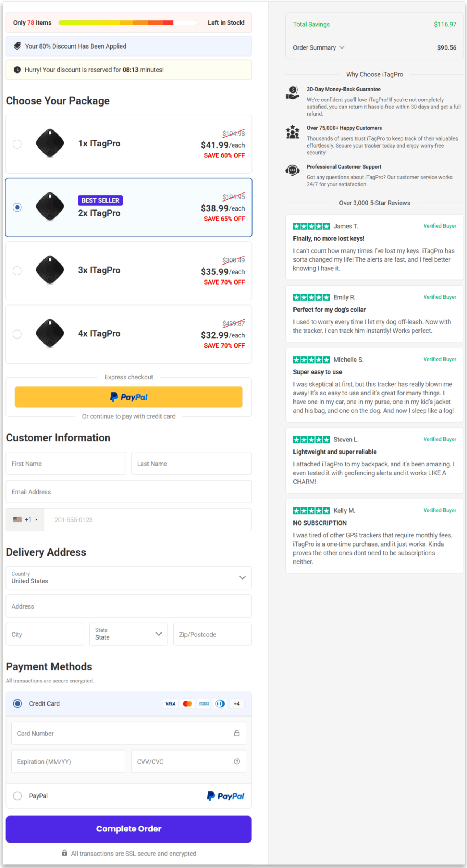Click the stock level progress bar

(x=128, y=22)
